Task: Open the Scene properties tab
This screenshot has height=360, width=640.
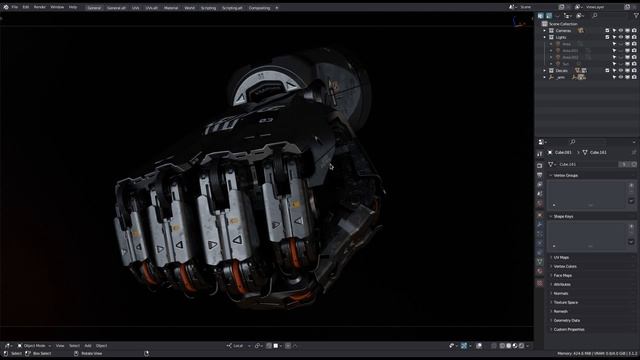Action: point(540,194)
